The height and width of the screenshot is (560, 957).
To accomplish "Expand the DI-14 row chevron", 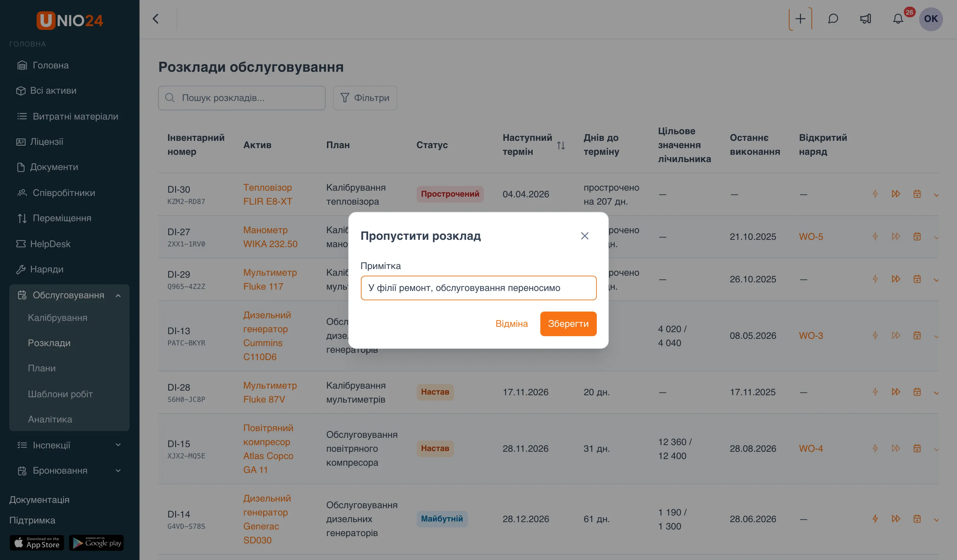I will click(x=936, y=520).
